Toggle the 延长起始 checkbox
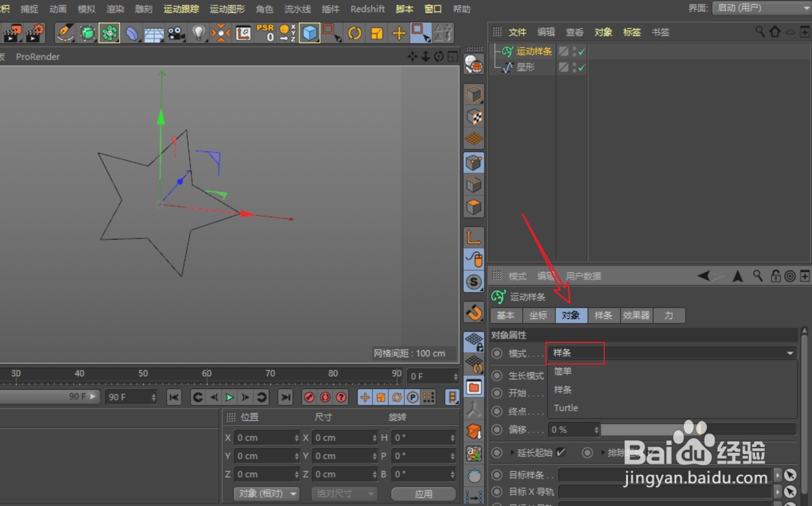Viewport: 812px width, 506px height. point(561,452)
